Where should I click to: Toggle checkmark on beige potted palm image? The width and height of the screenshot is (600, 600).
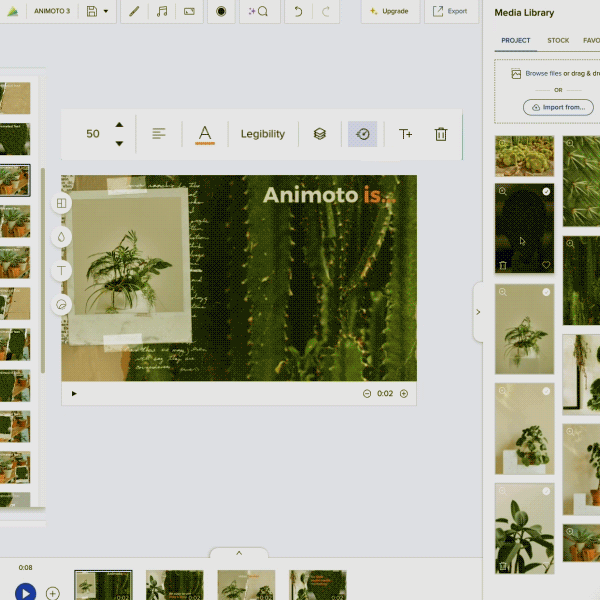pos(546,292)
